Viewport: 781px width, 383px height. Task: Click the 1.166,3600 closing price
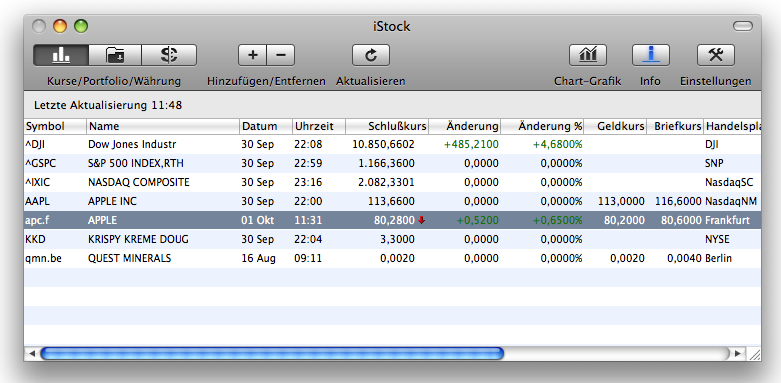386,163
